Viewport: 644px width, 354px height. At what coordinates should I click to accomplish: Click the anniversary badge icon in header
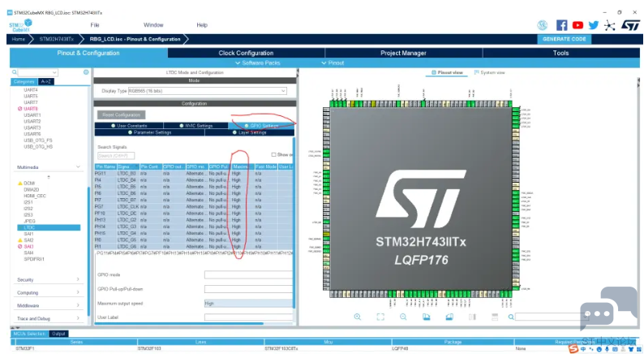[x=542, y=25]
